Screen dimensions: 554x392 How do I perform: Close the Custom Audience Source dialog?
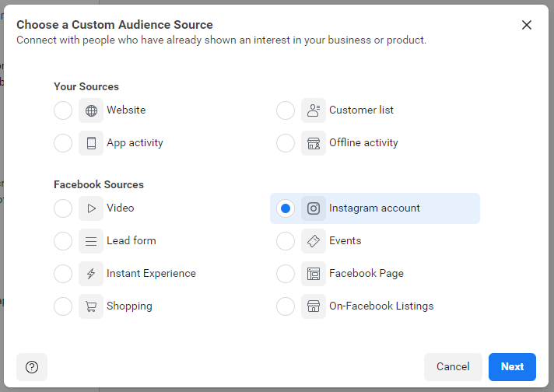click(x=527, y=25)
